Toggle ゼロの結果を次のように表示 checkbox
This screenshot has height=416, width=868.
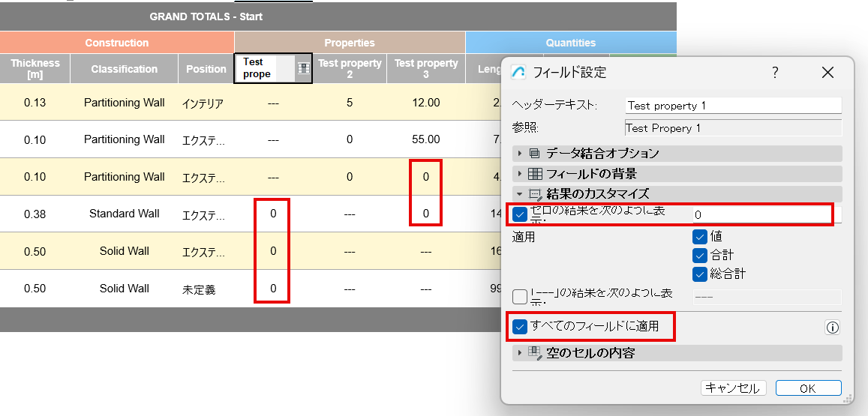pyautogui.click(x=520, y=214)
